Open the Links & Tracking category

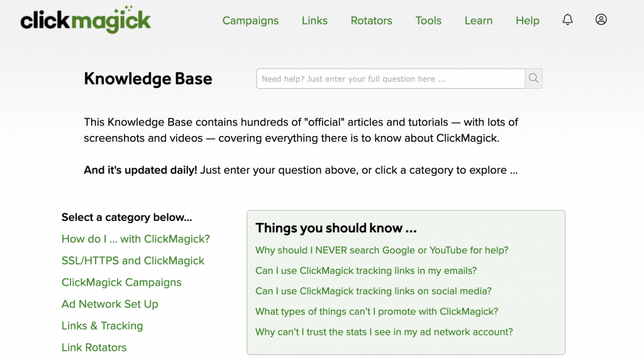coord(103,326)
